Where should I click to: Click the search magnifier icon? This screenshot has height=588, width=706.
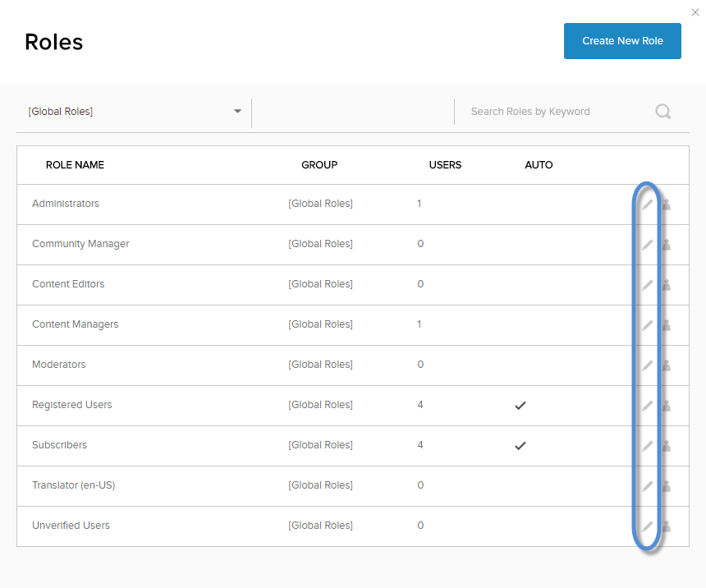663,112
